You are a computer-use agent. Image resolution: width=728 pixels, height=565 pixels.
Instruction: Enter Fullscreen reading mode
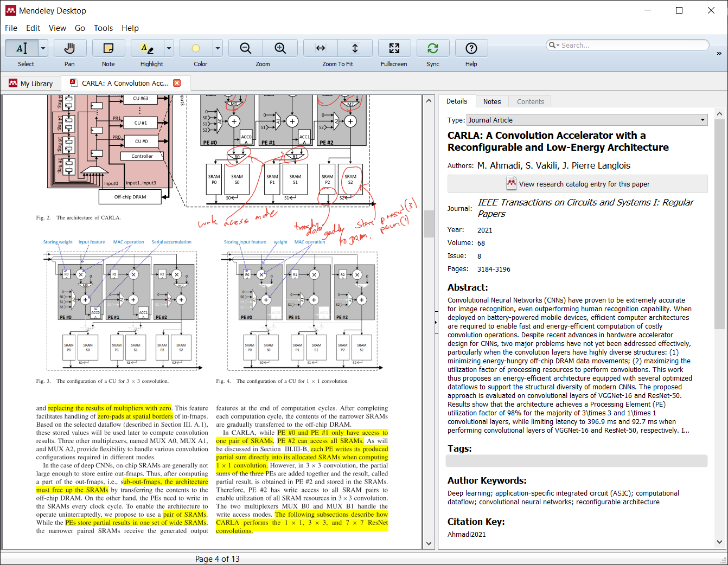click(x=394, y=48)
